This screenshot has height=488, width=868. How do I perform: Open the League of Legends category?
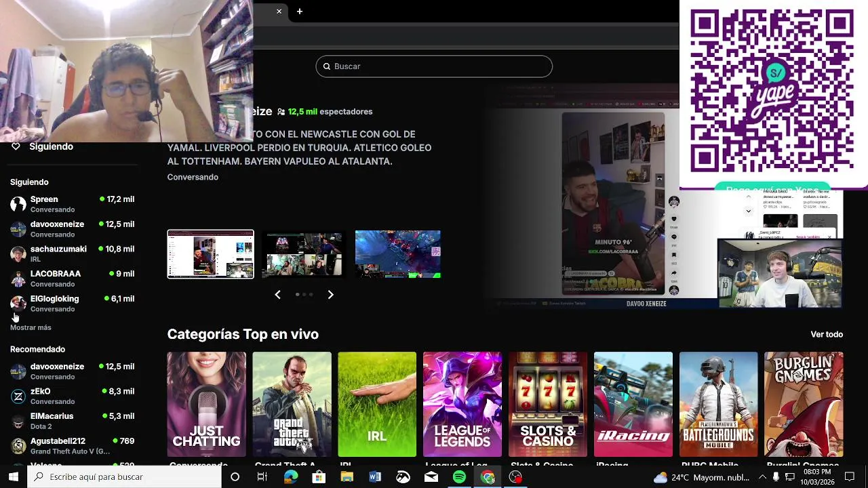click(x=462, y=405)
